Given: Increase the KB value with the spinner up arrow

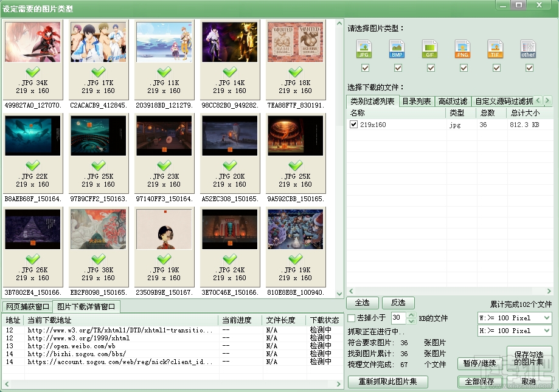Looking at the screenshot, I should 411,315.
